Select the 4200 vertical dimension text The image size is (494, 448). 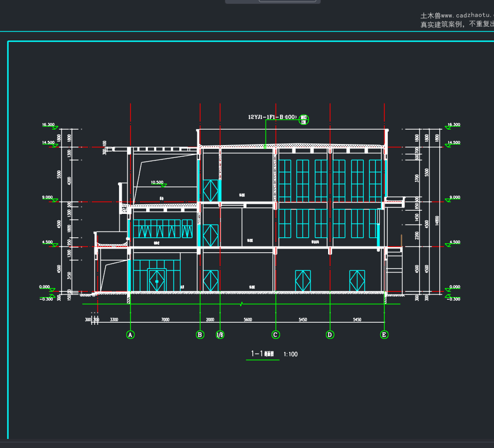69,181
